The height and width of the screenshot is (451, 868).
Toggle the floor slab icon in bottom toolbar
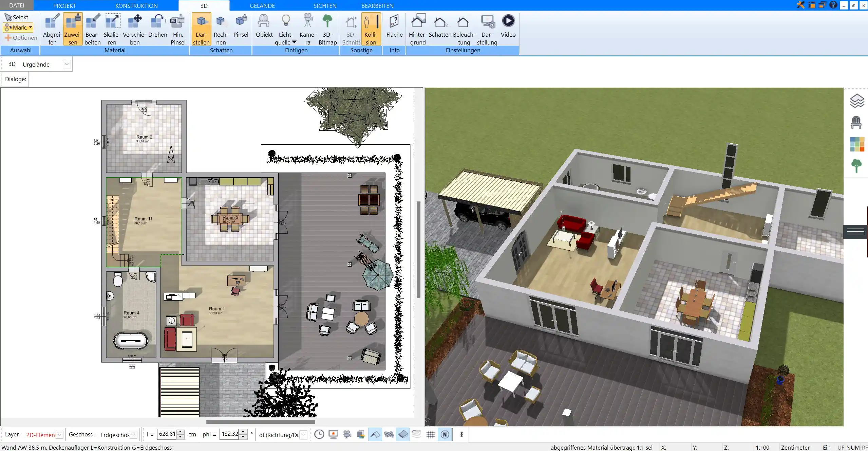coord(403,434)
